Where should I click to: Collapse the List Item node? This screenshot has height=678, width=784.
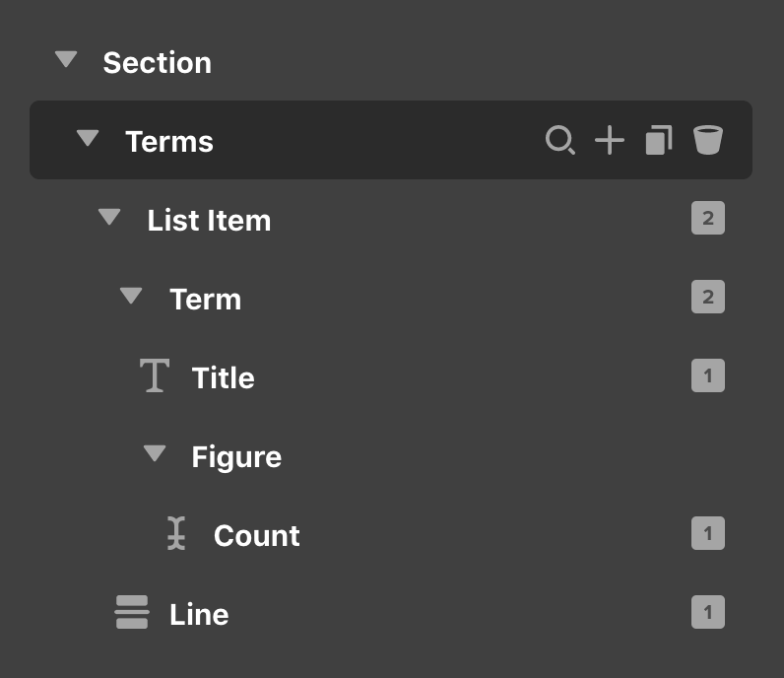(x=109, y=218)
